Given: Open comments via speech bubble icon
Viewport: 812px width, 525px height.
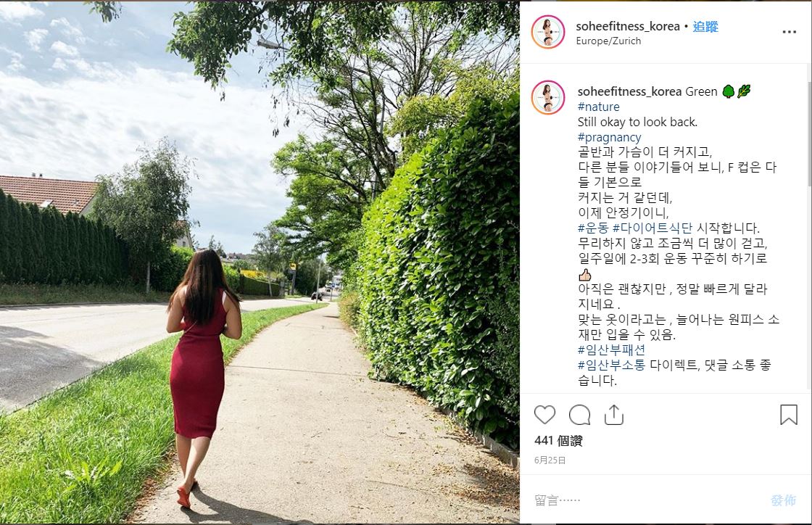Looking at the screenshot, I should [x=579, y=415].
